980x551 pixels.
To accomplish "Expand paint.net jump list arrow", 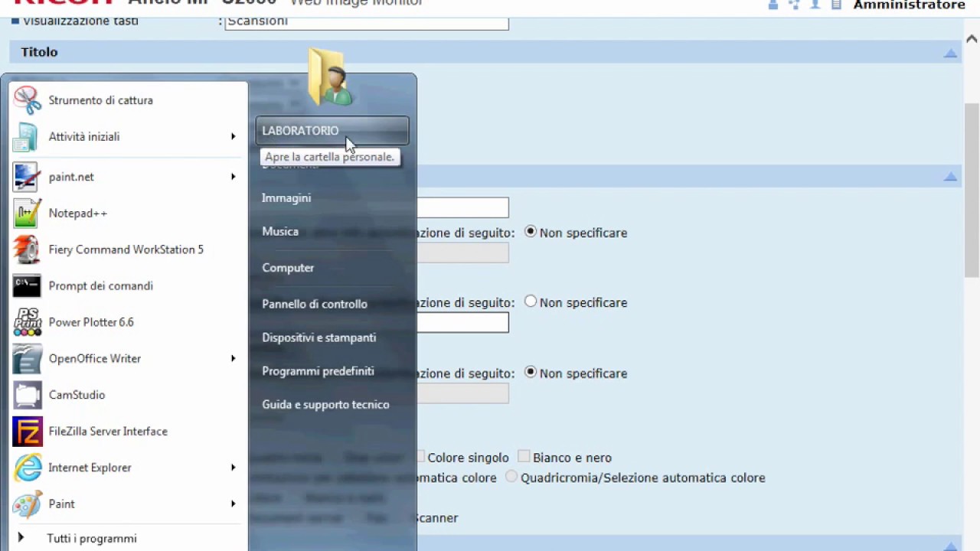I will [x=233, y=177].
